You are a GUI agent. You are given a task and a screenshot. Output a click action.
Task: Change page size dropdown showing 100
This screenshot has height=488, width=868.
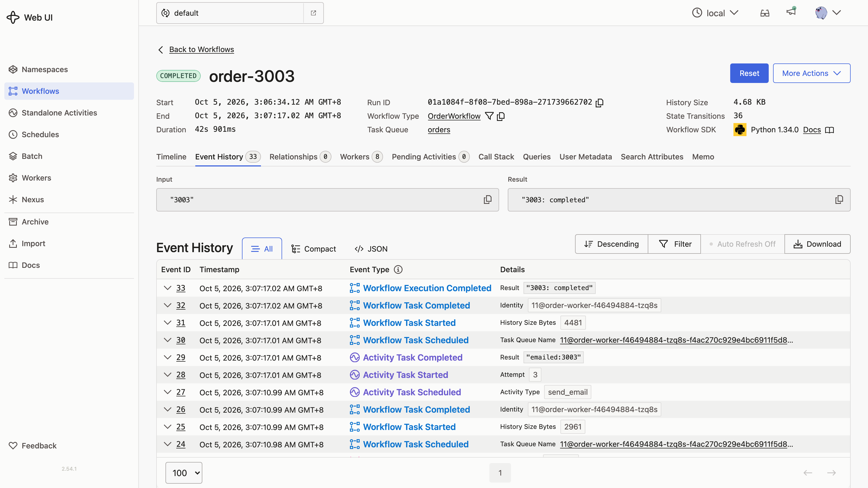pyautogui.click(x=184, y=473)
